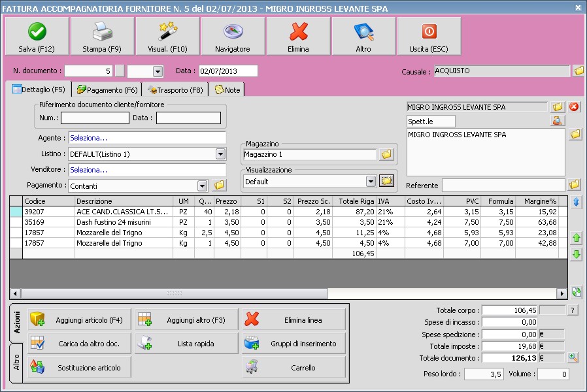Open the Navigatore compass button
This screenshot has height=392, width=587.
[x=233, y=37]
